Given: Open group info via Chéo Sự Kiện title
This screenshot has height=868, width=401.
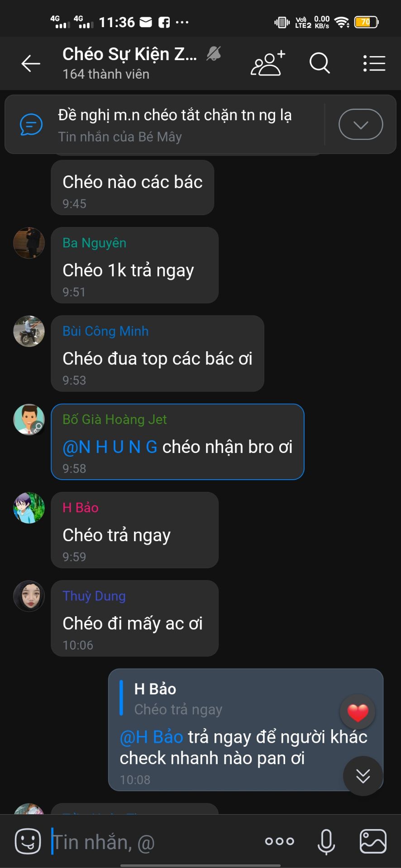Looking at the screenshot, I should (129, 54).
